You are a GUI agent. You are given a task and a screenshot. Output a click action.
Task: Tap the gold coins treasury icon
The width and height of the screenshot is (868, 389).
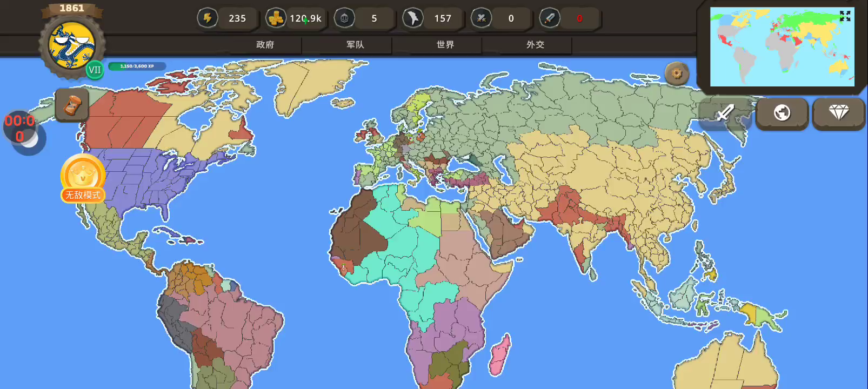coord(276,18)
